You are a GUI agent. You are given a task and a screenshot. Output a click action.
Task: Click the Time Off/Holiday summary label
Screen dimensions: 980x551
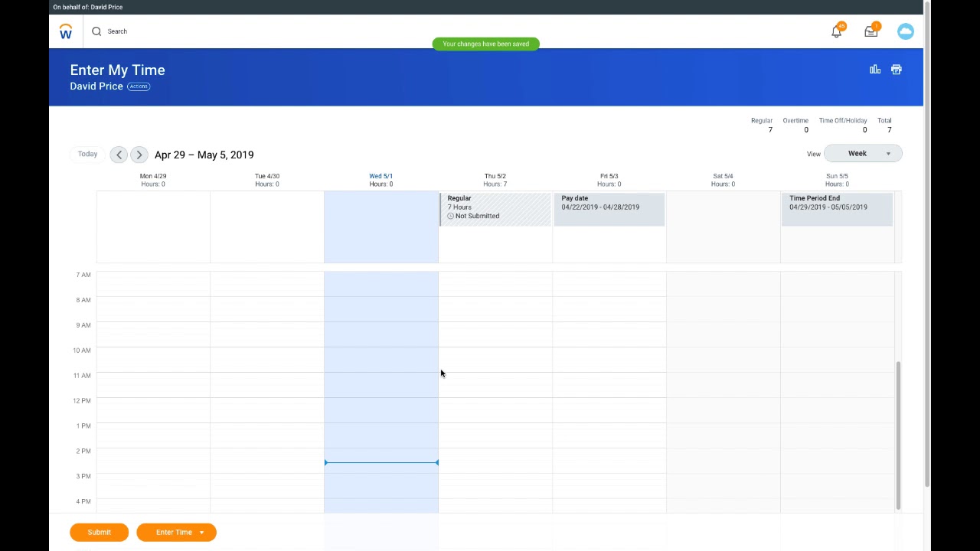[843, 120]
